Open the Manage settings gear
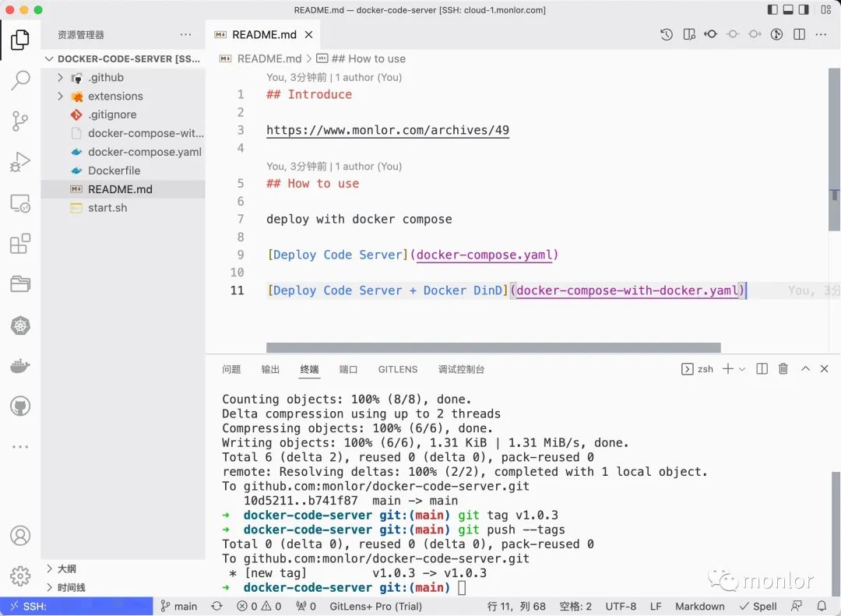 click(19, 576)
